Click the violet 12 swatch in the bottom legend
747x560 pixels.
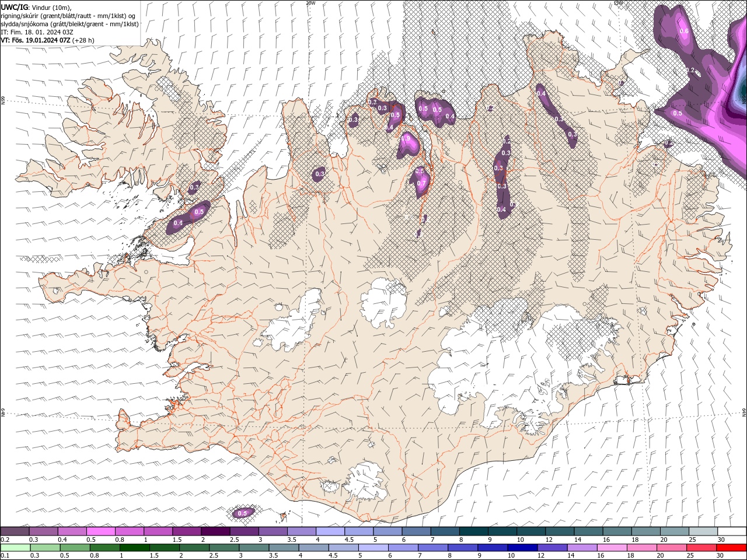tap(551, 548)
